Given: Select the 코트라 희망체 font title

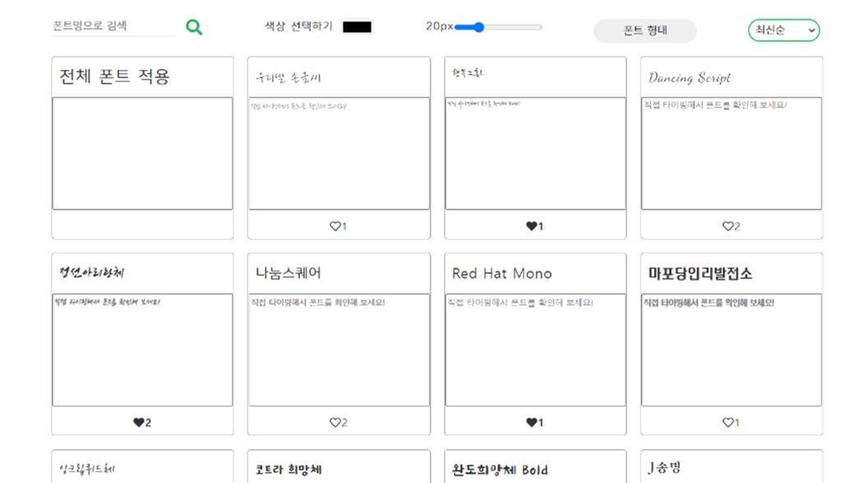Looking at the screenshot, I should coord(289,469).
